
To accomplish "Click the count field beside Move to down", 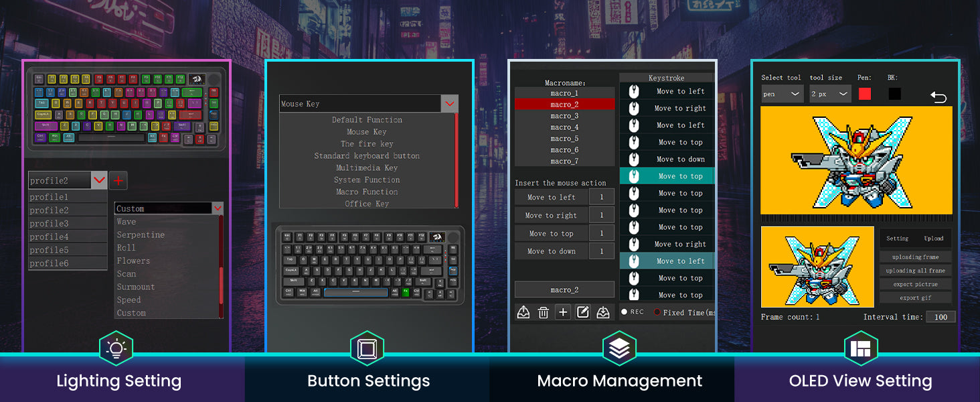I will pyautogui.click(x=602, y=251).
